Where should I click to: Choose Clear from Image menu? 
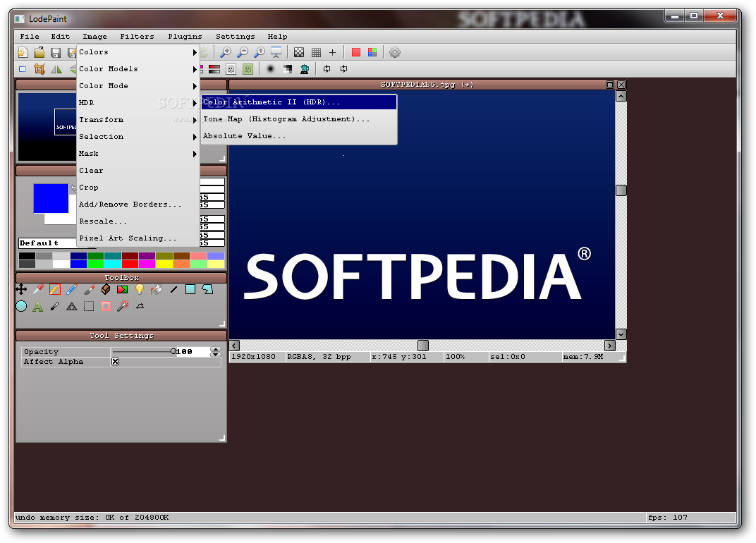(x=138, y=170)
